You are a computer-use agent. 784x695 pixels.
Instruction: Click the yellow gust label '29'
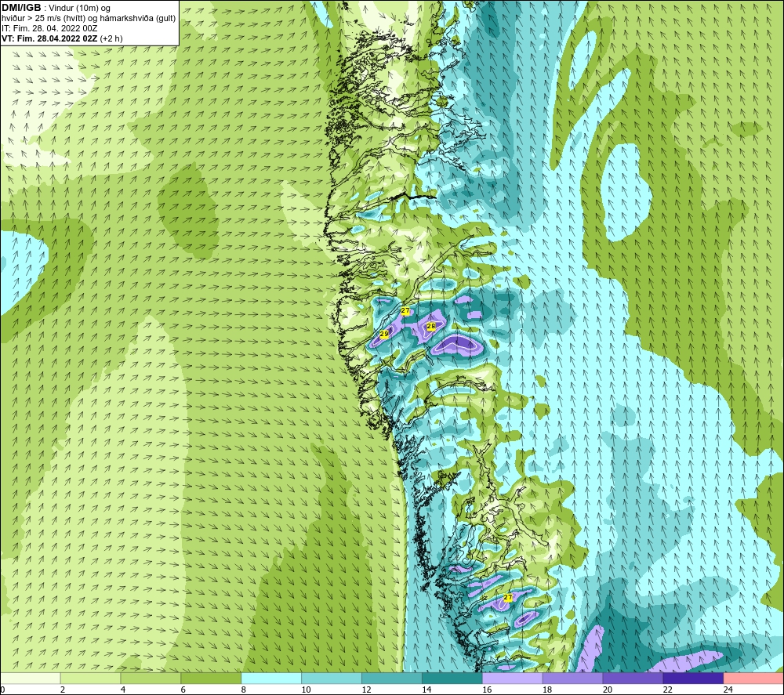(384, 334)
